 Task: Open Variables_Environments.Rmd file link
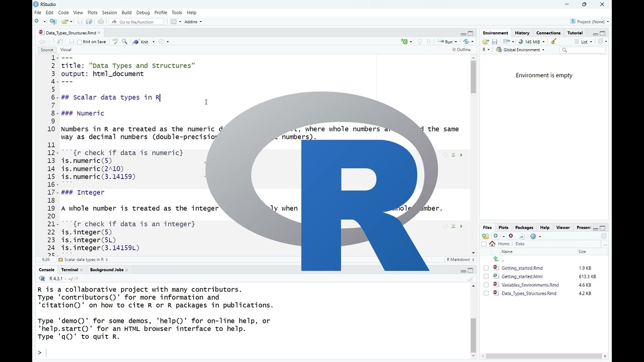coord(530,285)
